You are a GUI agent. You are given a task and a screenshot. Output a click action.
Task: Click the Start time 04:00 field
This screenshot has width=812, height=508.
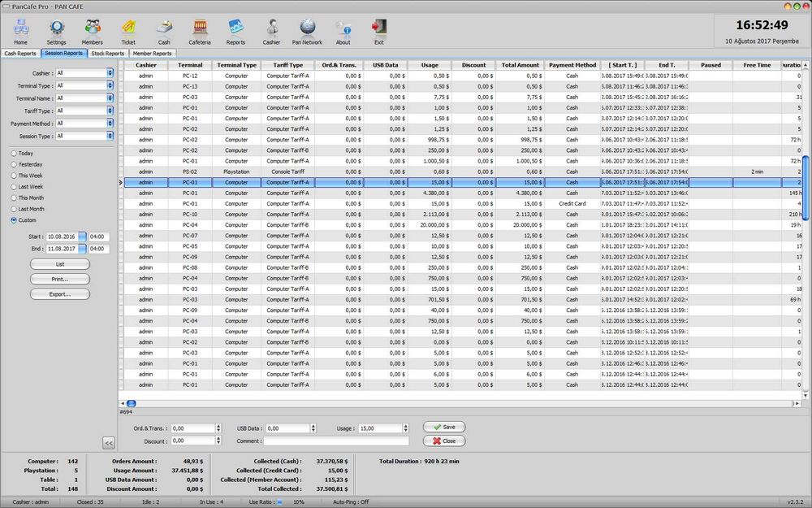99,237
